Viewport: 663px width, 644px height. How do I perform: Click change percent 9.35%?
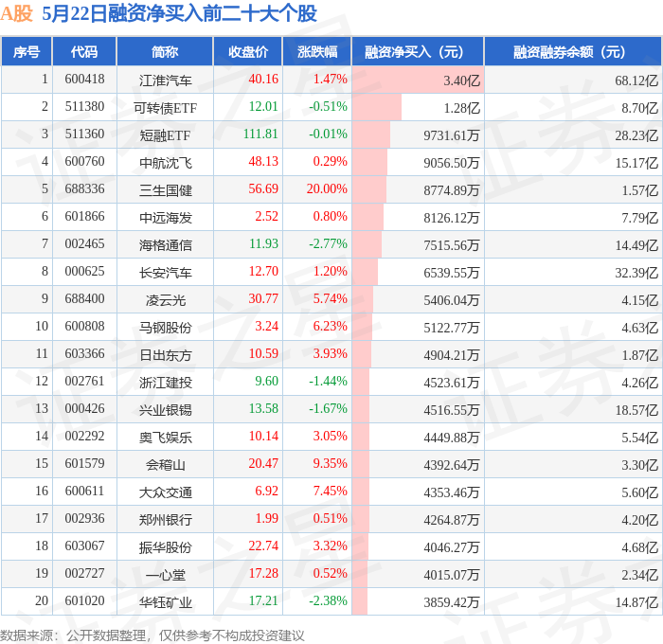pyautogui.click(x=330, y=464)
